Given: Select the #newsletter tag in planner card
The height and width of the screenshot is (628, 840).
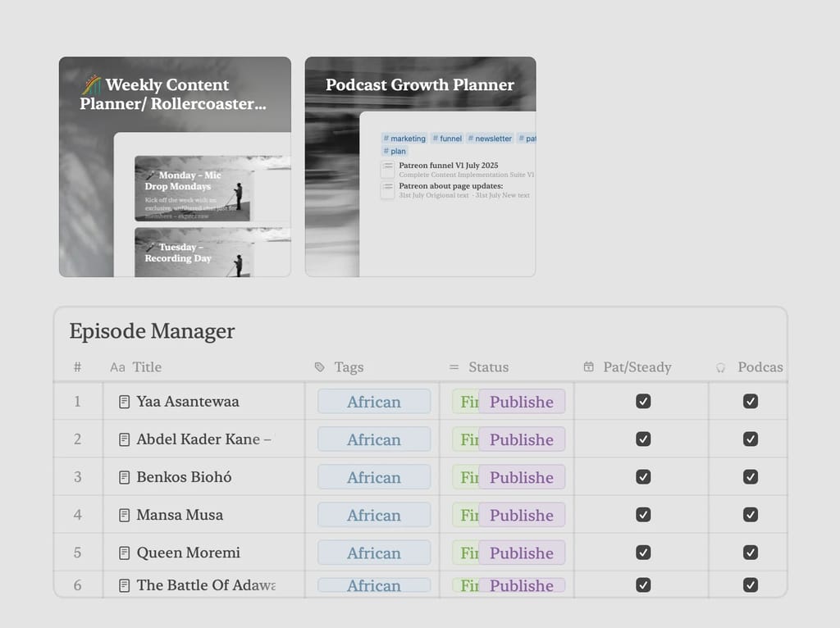Looking at the screenshot, I should (491, 139).
